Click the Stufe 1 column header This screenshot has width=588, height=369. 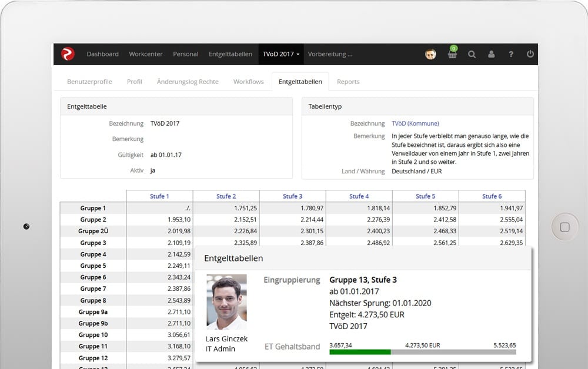click(x=159, y=196)
